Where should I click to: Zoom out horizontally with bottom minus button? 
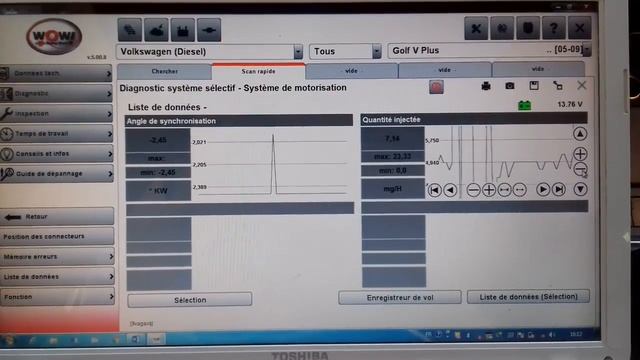click(x=473, y=190)
